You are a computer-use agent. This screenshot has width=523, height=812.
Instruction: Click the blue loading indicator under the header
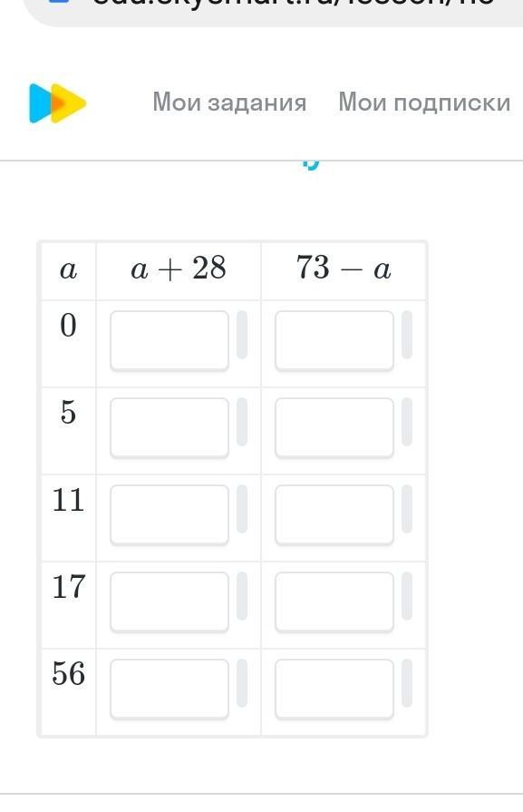[311, 165]
